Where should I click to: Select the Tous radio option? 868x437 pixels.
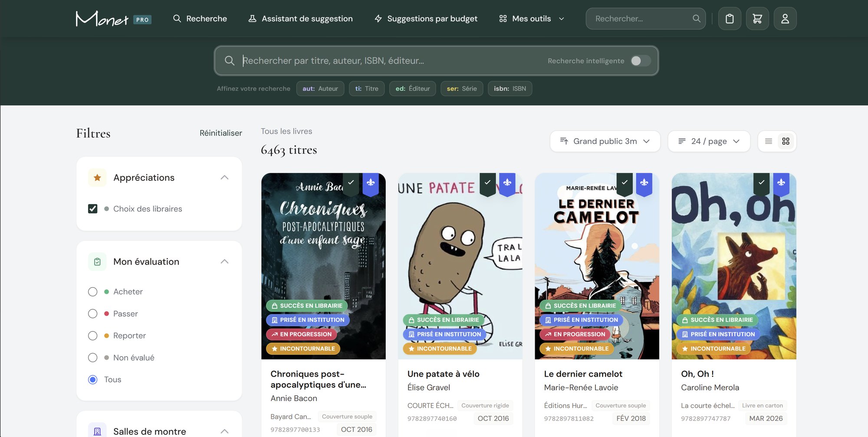[x=92, y=380]
